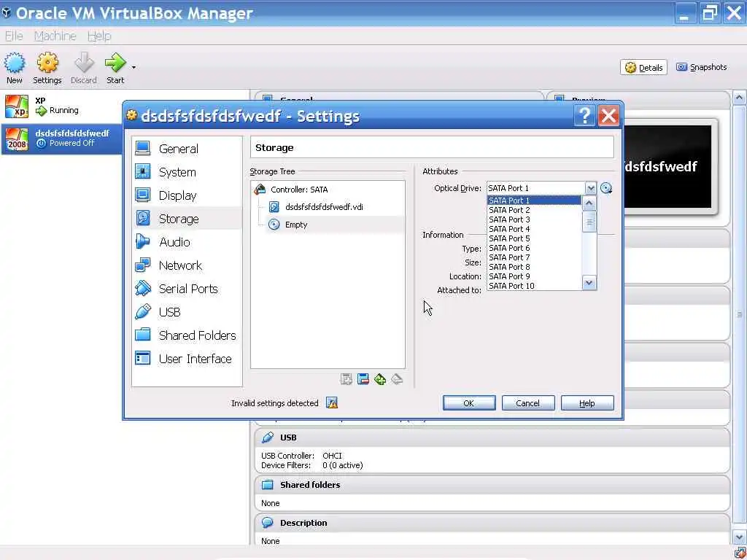Click Help button in Settings dialog
This screenshot has height=560, width=747.
pos(587,402)
